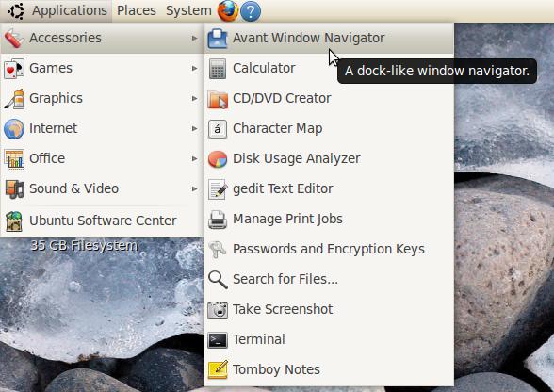Launch Firefox from the top panel icon
This screenshot has height=392, width=554.
click(228, 10)
